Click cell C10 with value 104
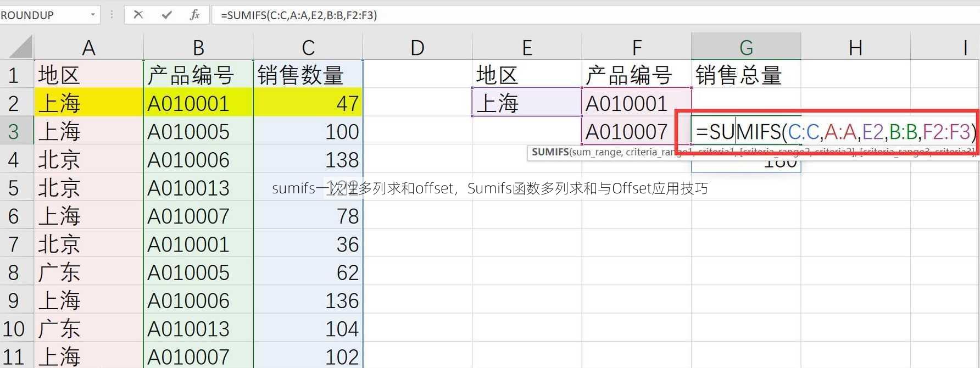 tap(308, 328)
